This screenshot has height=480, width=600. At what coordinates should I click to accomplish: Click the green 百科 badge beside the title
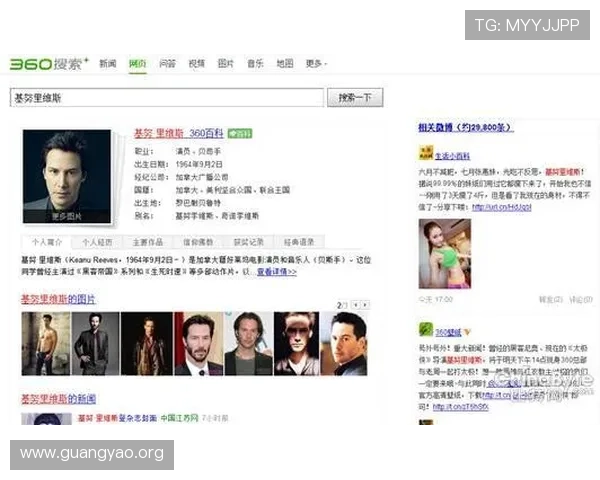click(x=240, y=133)
